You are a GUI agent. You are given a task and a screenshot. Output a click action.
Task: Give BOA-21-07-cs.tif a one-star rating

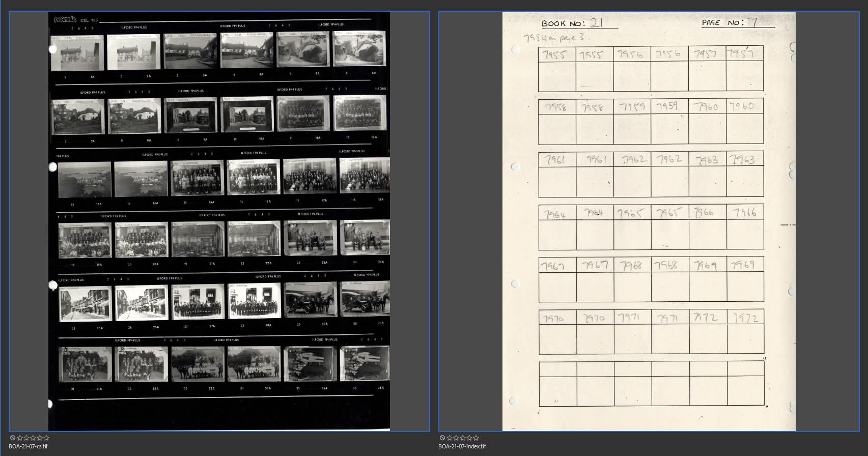pos(20,438)
